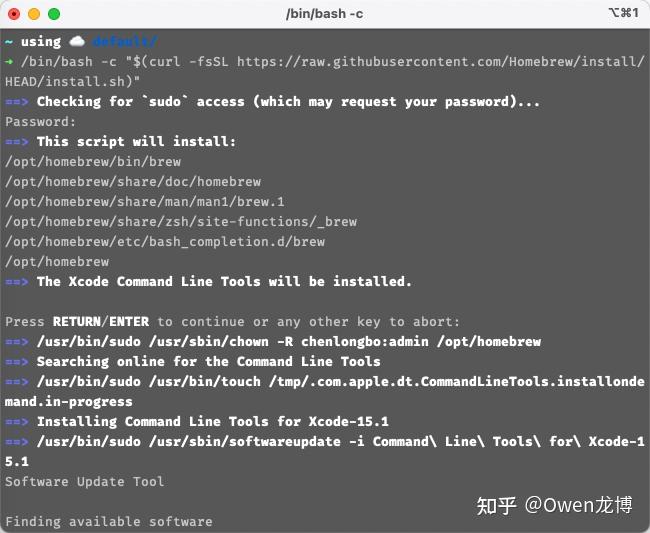Image resolution: width=650 pixels, height=533 pixels.
Task: Close the terminal window with the red button
Action: (14, 14)
